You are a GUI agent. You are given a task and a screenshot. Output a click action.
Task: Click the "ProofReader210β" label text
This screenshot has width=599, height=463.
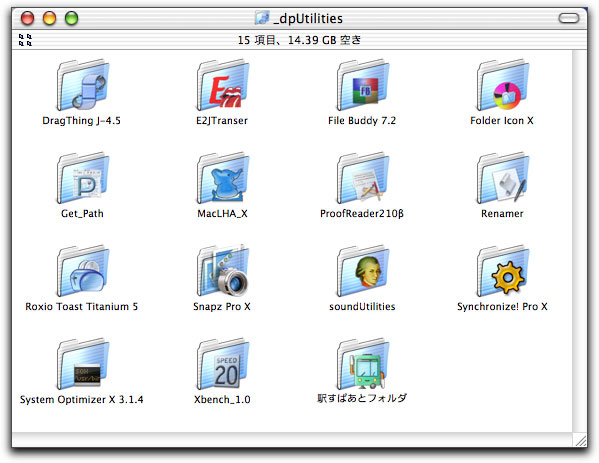point(362,214)
